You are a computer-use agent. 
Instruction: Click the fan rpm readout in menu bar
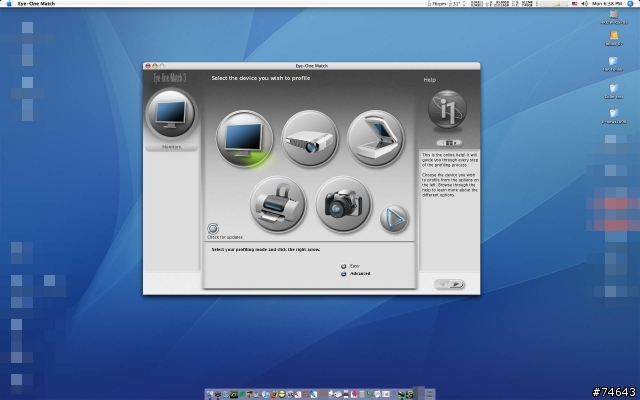437,3
